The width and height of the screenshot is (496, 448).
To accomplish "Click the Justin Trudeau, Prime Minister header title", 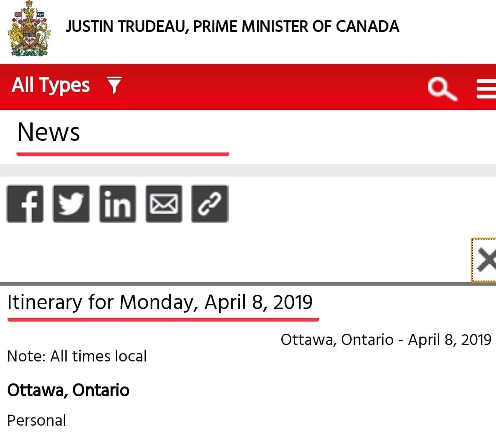I will coord(232,26).
